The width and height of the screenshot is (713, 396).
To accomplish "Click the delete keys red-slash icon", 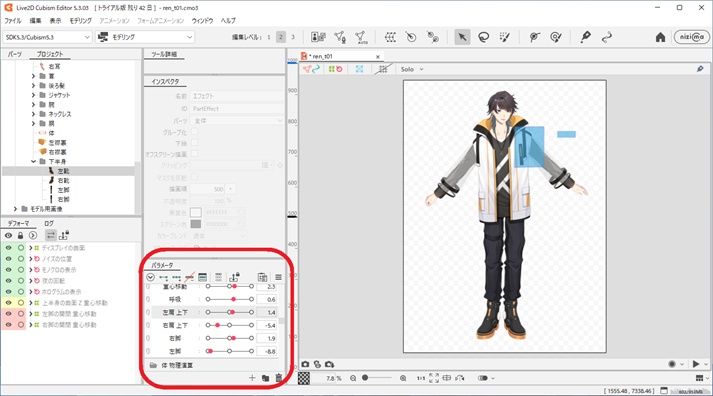I will [189, 277].
